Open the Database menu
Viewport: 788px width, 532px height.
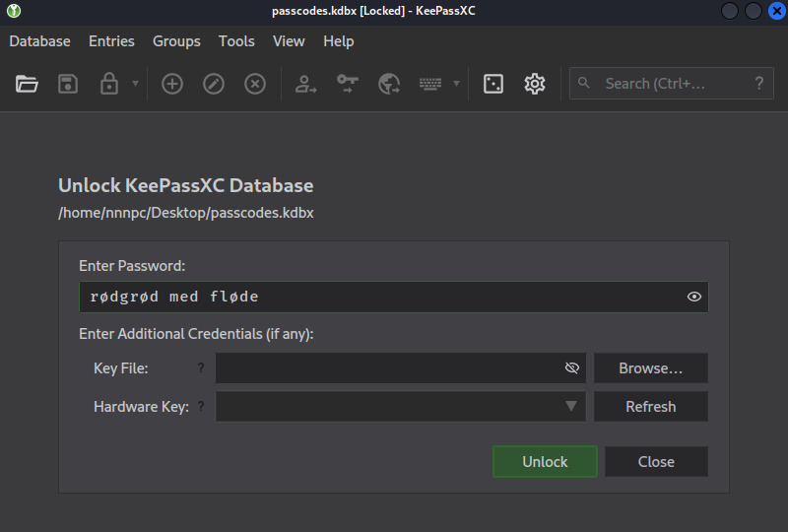click(x=39, y=41)
